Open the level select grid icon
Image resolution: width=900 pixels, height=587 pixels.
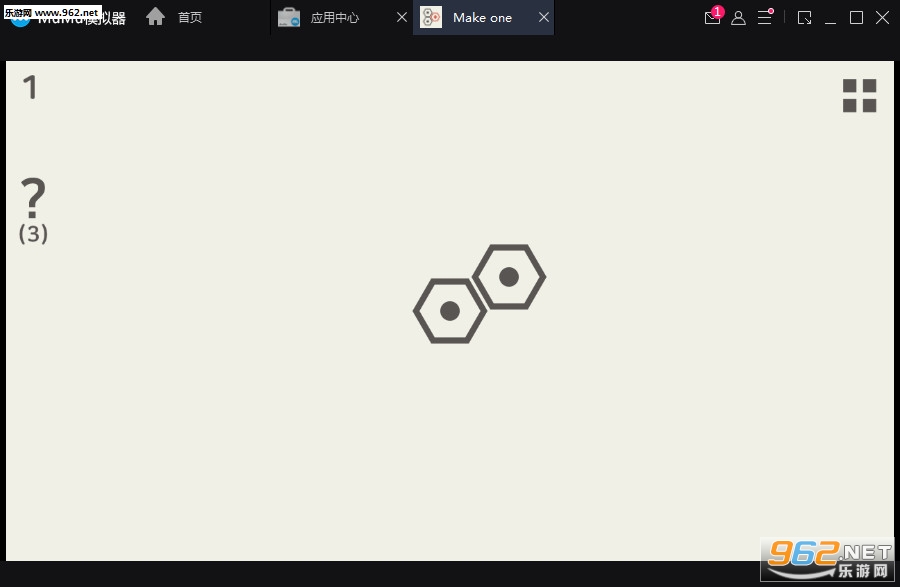[x=859, y=95]
